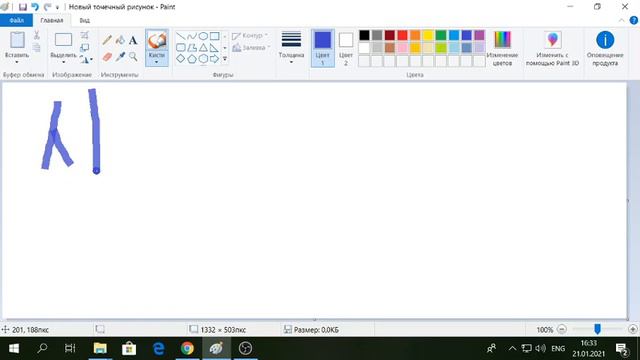Click the Undo arrow in title bar
The image size is (640, 360).
click(x=35, y=7)
